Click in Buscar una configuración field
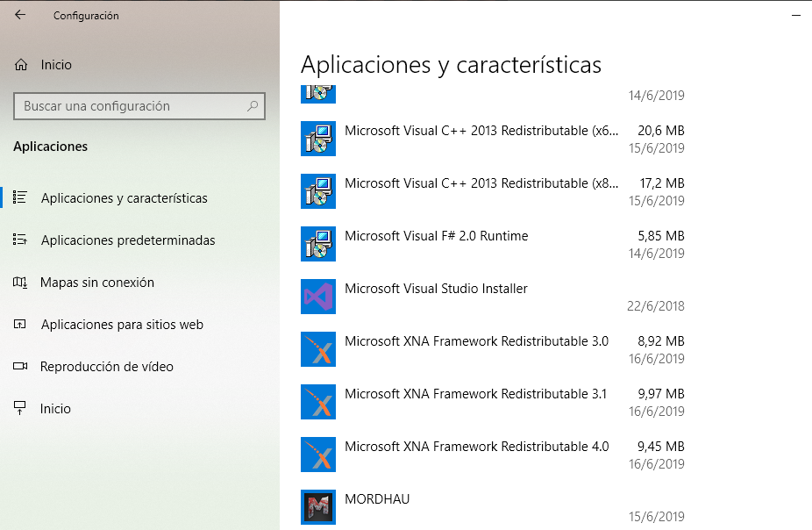The height and width of the screenshot is (530, 812). [x=139, y=106]
